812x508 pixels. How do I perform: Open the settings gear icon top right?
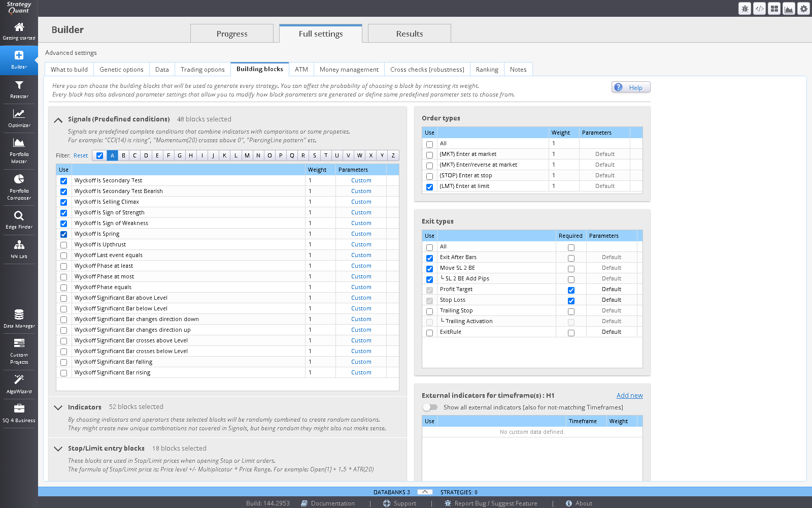pos(803,9)
